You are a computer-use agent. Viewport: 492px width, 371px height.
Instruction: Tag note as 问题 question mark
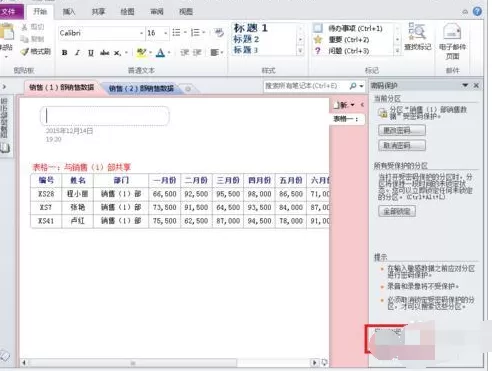[341, 51]
